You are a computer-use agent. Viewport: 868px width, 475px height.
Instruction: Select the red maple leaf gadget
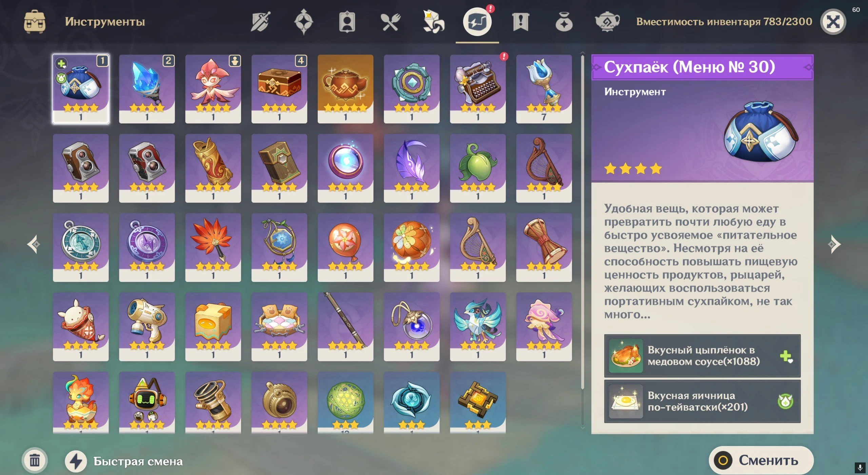pos(213,247)
